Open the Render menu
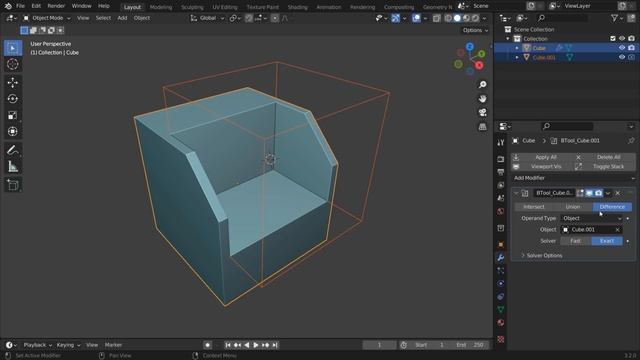Image resolution: width=640 pixels, height=360 pixels. click(x=56, y=6)
